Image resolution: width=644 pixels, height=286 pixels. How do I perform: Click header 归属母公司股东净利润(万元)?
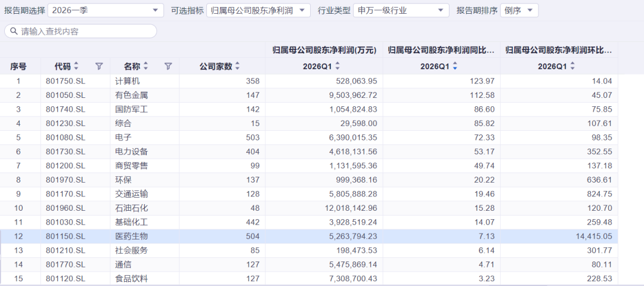[324, 50]
